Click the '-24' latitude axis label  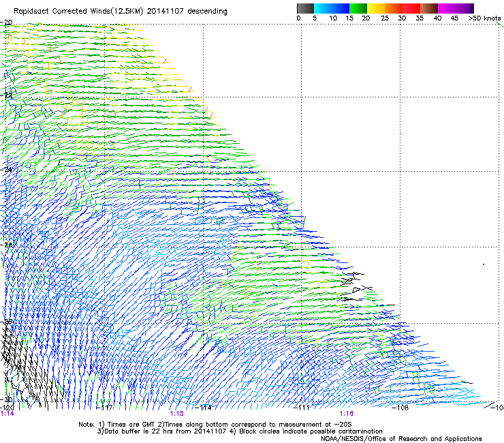pos(6,169)
